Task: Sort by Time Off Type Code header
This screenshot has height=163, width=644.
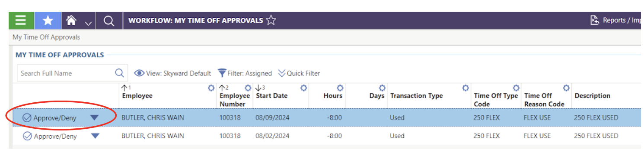Action: tap(496, 100)
